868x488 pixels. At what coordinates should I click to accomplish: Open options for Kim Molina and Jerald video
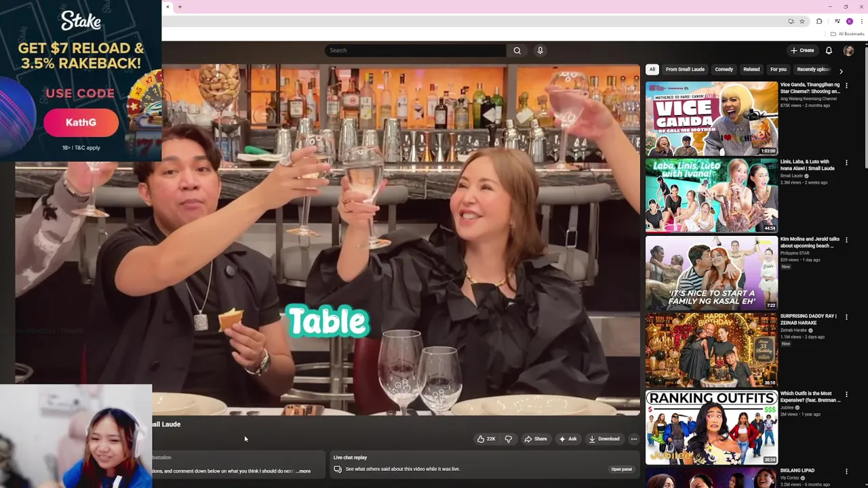click(846, 240)
